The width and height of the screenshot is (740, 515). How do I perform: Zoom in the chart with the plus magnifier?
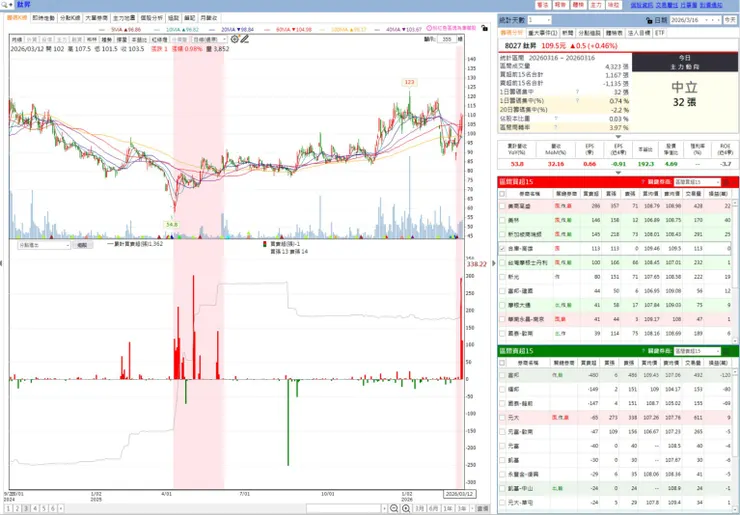tap(406, 508)
